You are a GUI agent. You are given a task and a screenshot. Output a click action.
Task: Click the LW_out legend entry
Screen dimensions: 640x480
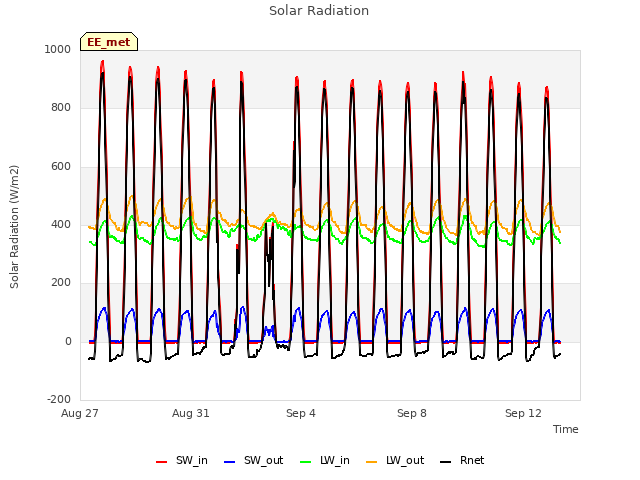pos(395,461)
